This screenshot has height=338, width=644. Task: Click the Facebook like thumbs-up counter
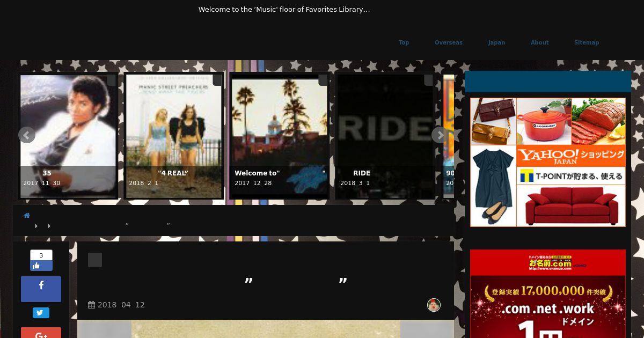coord(41,260)
